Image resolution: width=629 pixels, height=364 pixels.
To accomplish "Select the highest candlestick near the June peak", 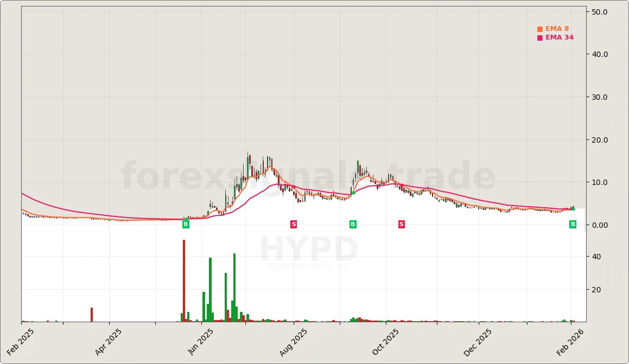I will point(249,158).
